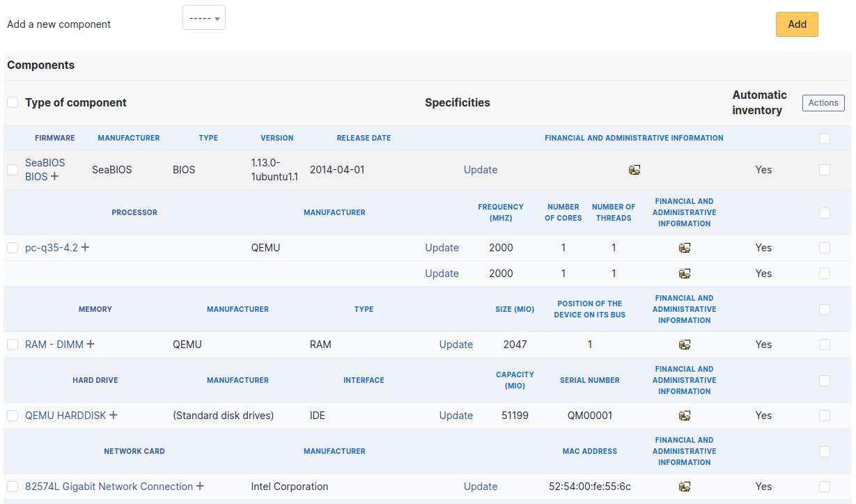Click the HARD DRIVE column header
Viewport: 856px width, 504px height.
95,380
